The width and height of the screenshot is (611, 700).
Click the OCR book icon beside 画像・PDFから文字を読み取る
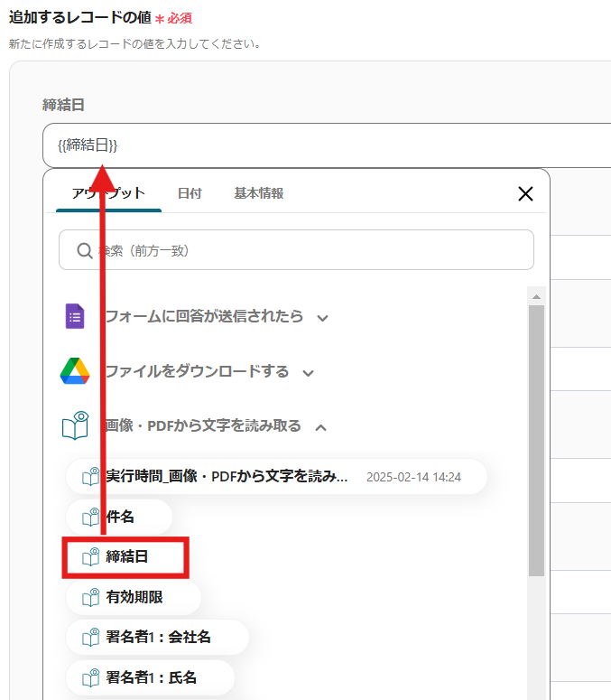tap(75, 425)
